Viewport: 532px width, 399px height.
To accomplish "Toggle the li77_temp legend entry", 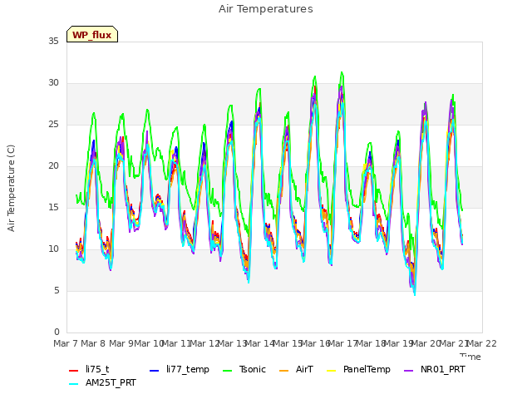I will [180, 369].
